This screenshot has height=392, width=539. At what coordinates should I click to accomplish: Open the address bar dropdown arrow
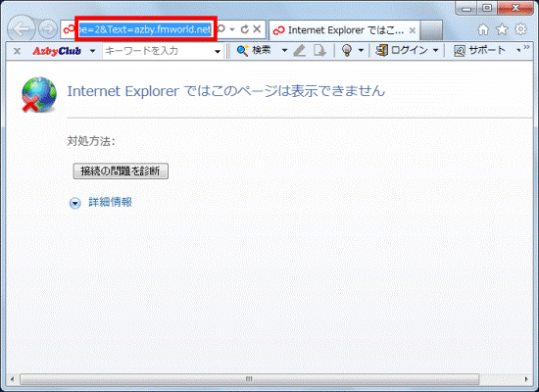pyautogui.click(x=232, y=29)
